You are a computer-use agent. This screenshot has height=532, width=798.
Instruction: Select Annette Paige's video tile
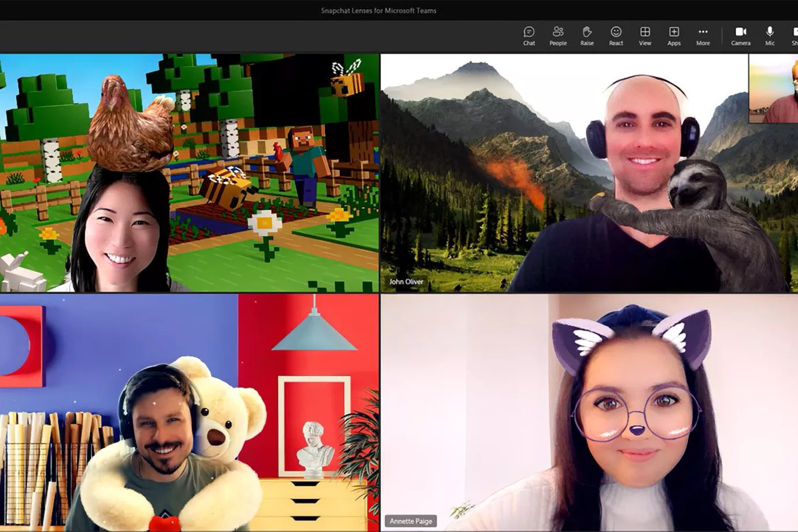tap(589, 412)
